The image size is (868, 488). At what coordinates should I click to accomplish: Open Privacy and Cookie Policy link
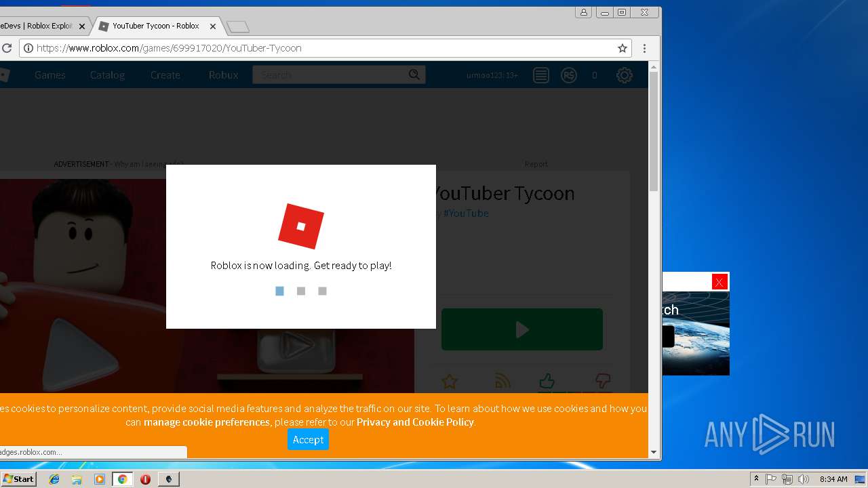[415, 422]
